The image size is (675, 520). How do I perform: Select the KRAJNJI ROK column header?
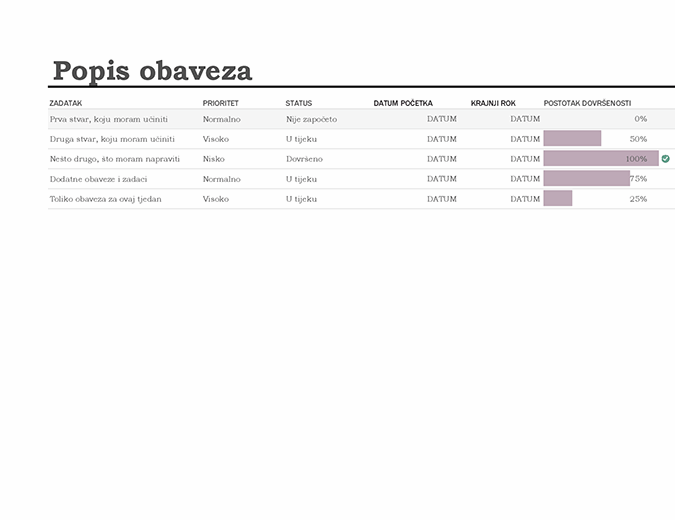(x=493, y=103)
